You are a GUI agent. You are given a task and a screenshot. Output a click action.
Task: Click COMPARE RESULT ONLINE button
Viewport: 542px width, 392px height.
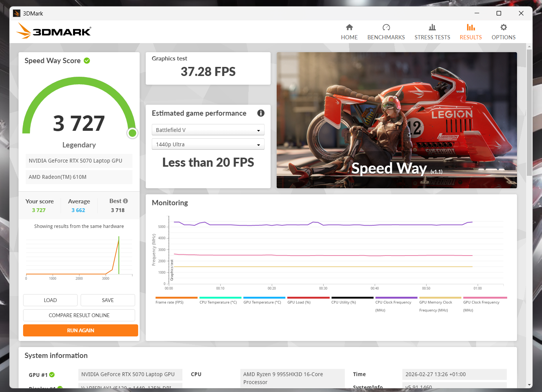point(79,315)
